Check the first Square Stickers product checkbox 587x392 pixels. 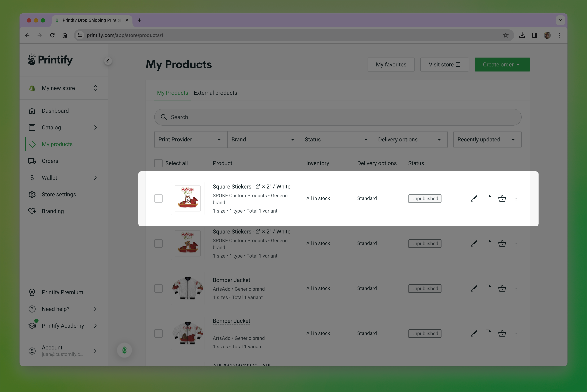[158, 198]
